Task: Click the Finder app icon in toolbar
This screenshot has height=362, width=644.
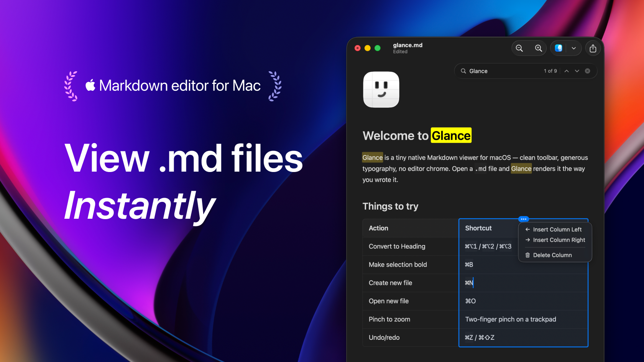Action: pos(559,48)
